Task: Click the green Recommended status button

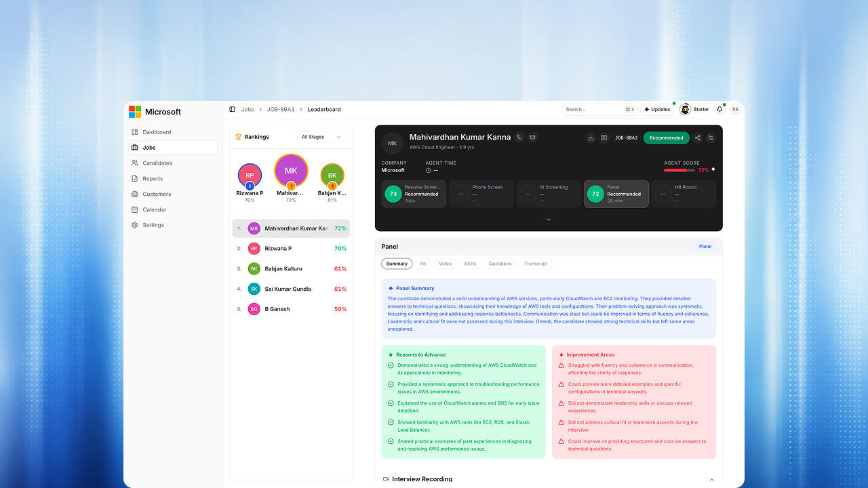Action: [667, 138]
